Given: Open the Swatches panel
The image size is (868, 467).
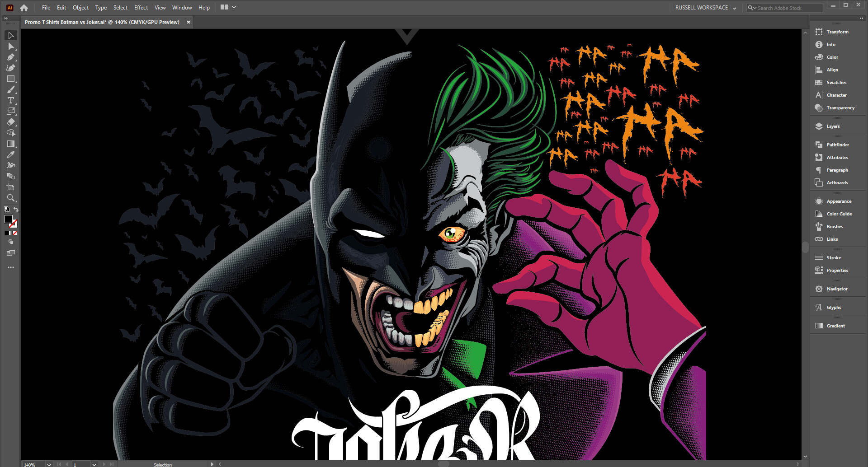Looking at the screenshot, I should [835, 82].
